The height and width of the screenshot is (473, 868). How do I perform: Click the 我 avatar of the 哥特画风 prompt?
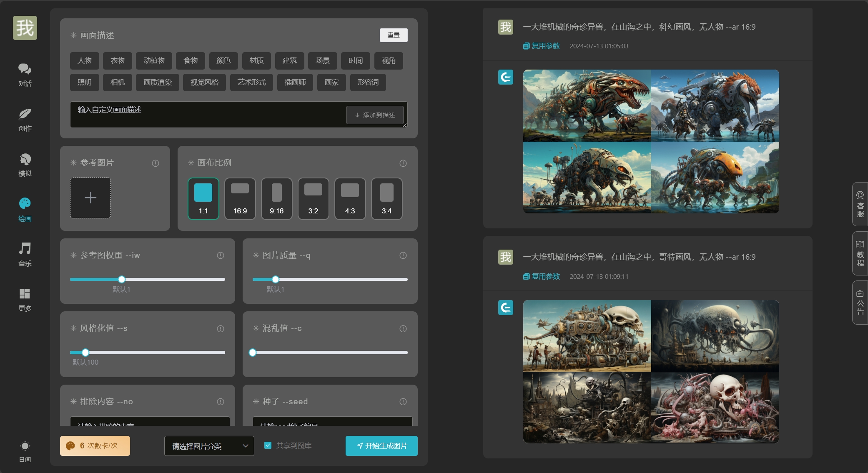[x=506, y=257]
